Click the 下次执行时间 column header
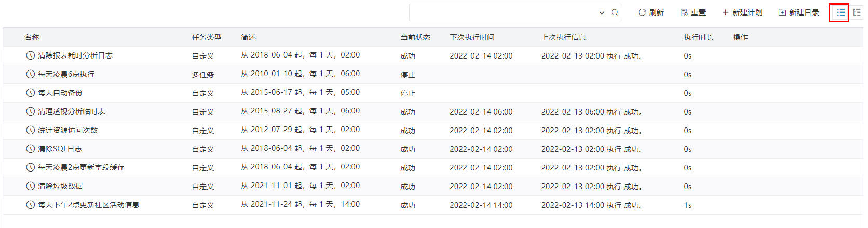Screen dimensions: 868x228 click(x=472, y=37)
